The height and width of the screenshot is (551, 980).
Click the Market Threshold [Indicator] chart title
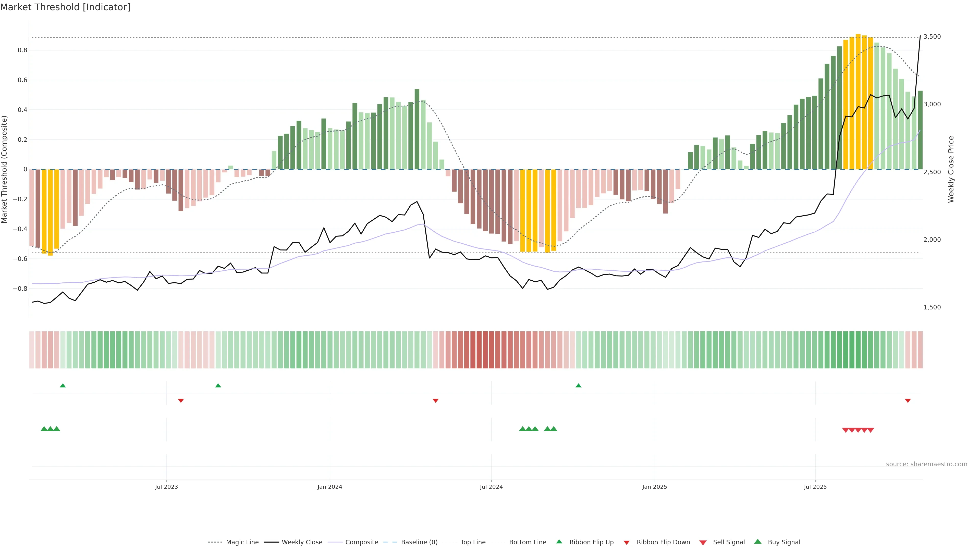(65, 7)
